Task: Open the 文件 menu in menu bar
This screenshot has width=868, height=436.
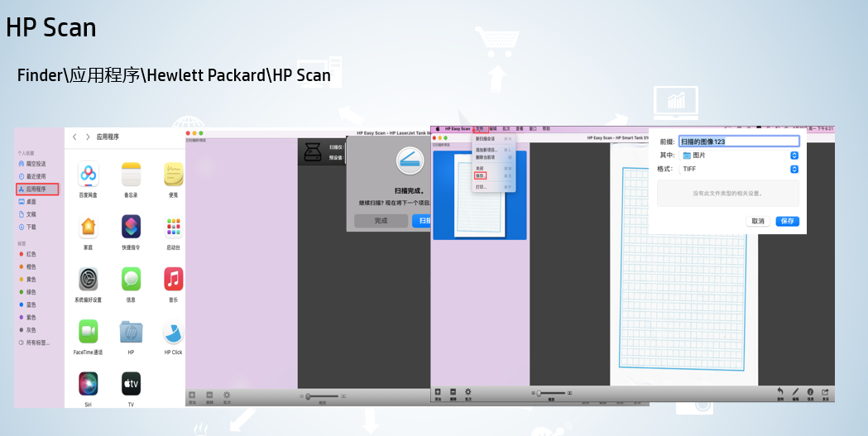Action: [480, 129]
